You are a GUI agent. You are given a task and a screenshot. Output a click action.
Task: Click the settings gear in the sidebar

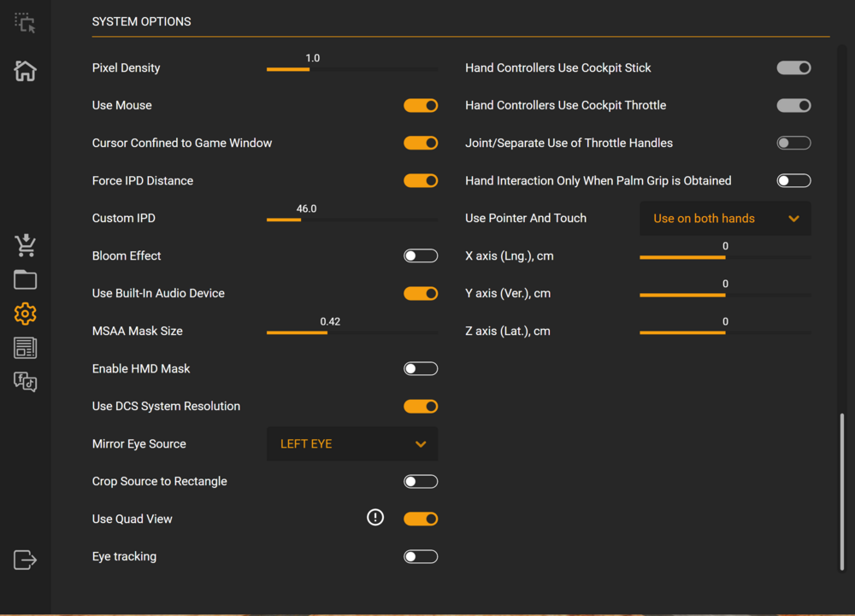click(26, 314)
